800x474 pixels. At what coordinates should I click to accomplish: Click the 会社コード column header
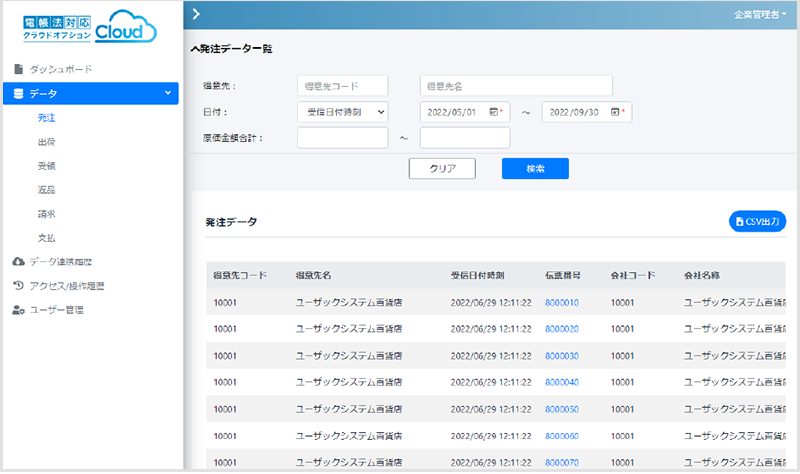click(x=633, y=276)
